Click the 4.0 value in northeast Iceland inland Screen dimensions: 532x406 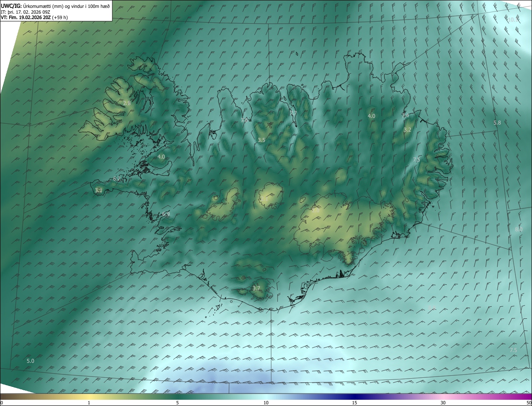point(372,116)
